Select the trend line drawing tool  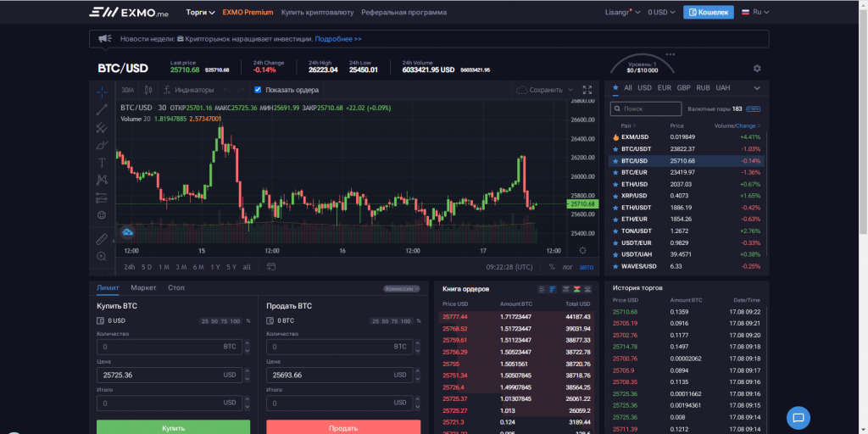[102, 109]
